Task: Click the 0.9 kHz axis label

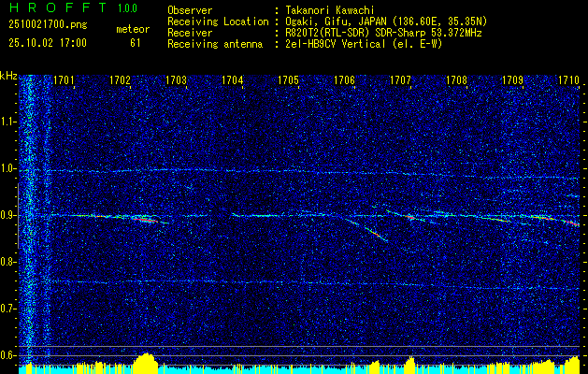Action: point(8,215)
